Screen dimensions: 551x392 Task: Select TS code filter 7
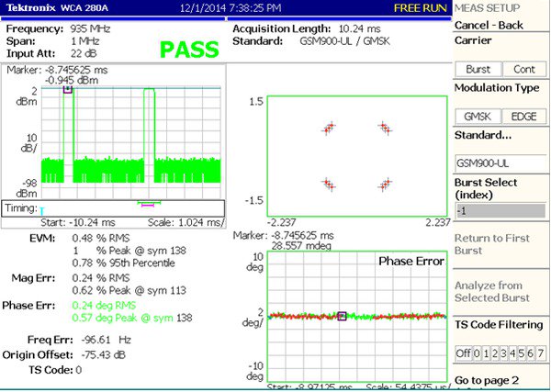(x=543, y=353)
